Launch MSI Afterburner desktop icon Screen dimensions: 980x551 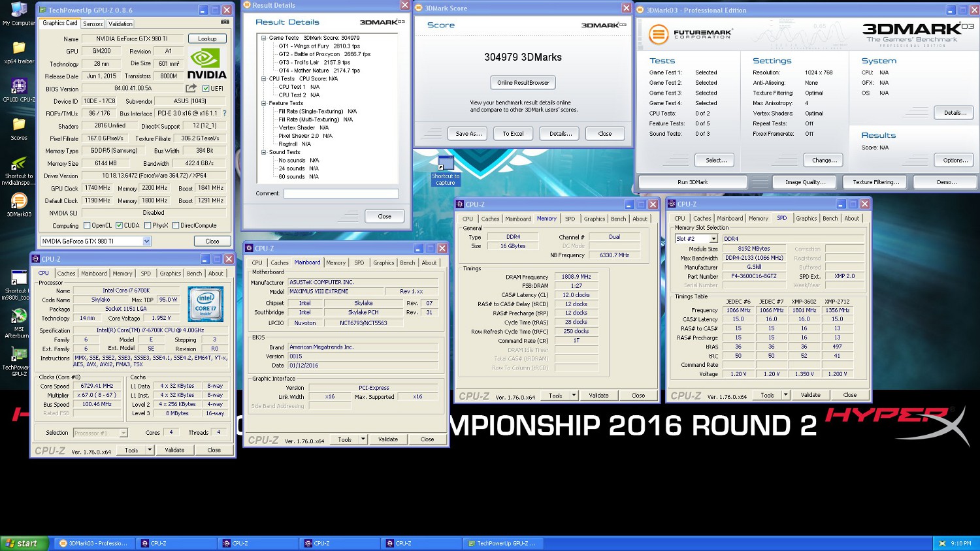tap(17, 323)
